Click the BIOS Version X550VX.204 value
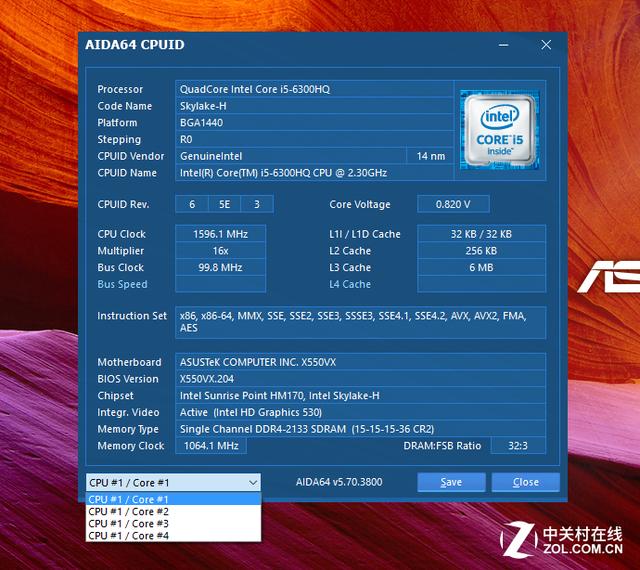The width and height of the screenshot is (640, 570). tap(360, 379)
